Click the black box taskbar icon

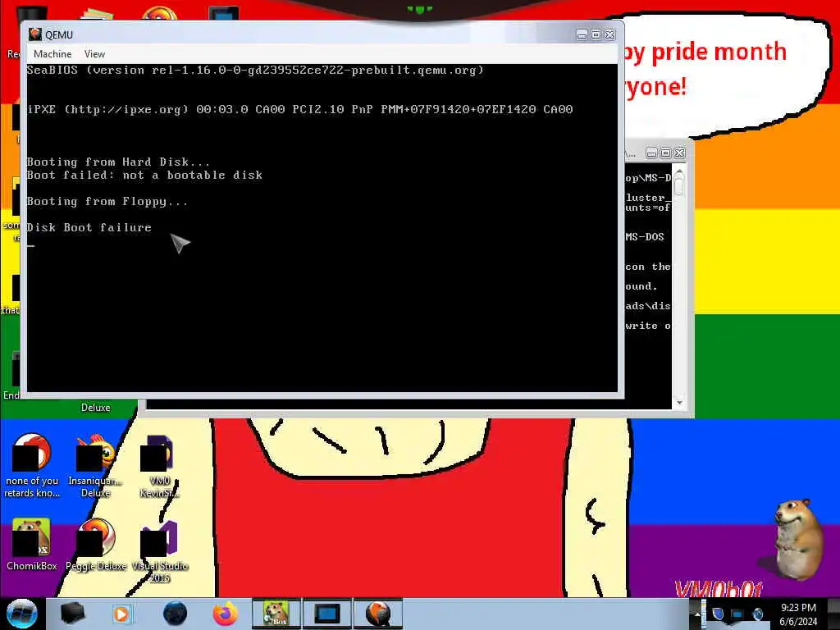[72, 614]
